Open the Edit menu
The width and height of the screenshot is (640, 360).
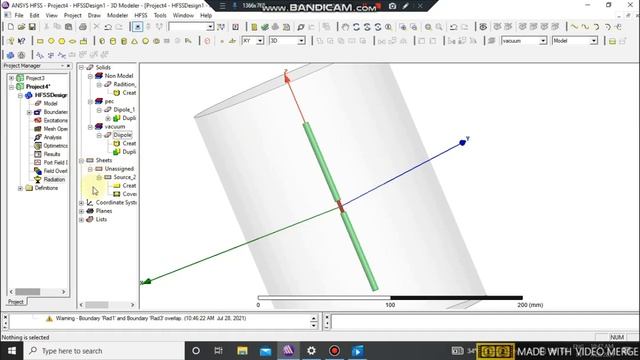[34, 15]
